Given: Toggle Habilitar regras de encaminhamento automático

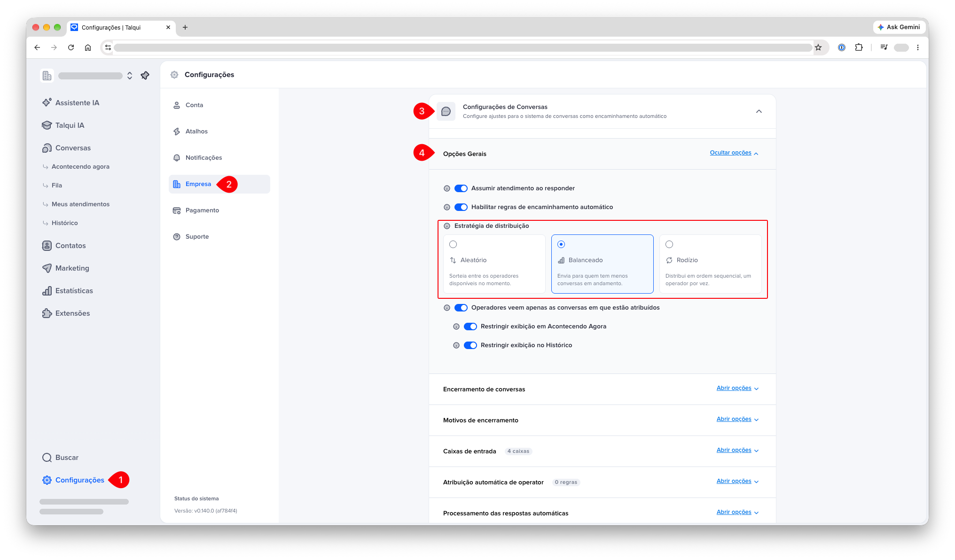Looking at the screenshot, I should [x=461, y=207].
